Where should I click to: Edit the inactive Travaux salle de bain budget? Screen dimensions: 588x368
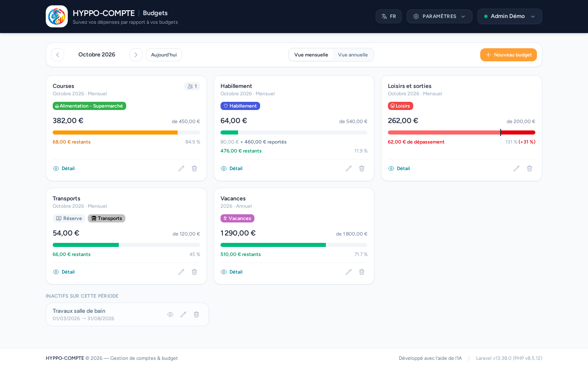(x=183, y=314)
